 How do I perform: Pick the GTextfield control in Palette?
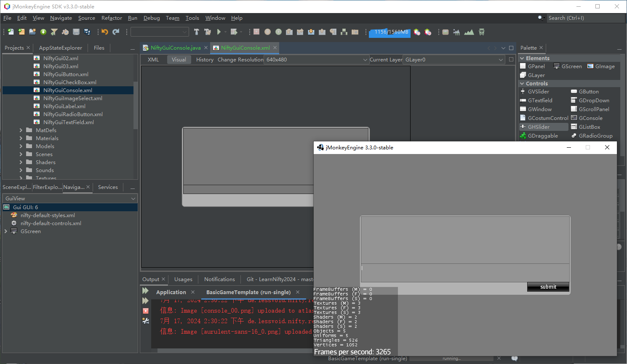tap(536, 101)
